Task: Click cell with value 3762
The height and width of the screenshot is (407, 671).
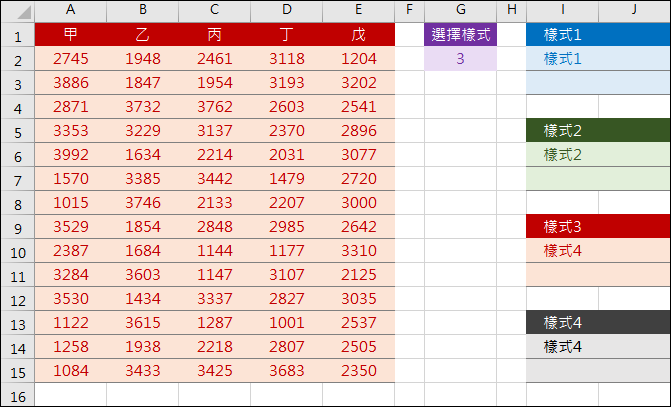Action: [x=214, y=107]
